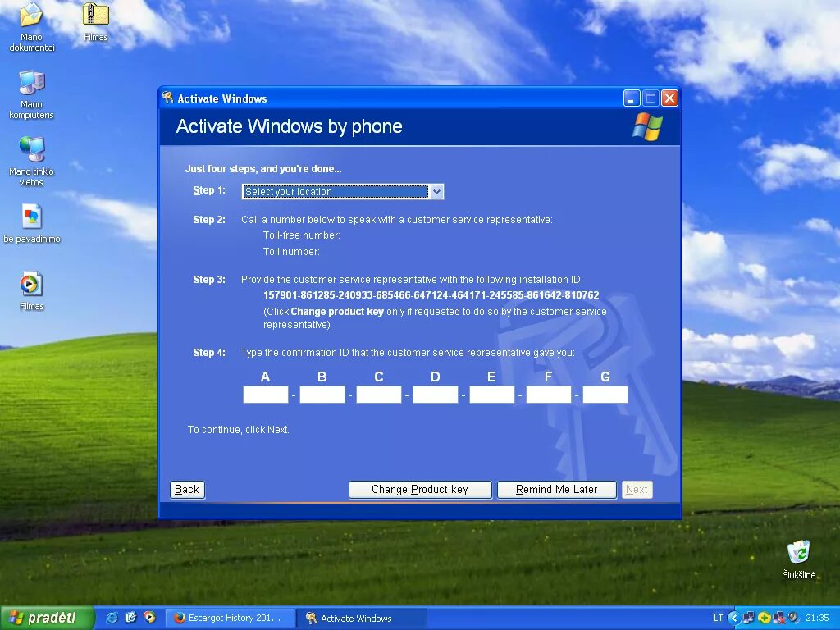Select Mano kompiuteris desktop icon
This screenshot has height=630, width=840.
pyautogui.click(x=31, y=94)
